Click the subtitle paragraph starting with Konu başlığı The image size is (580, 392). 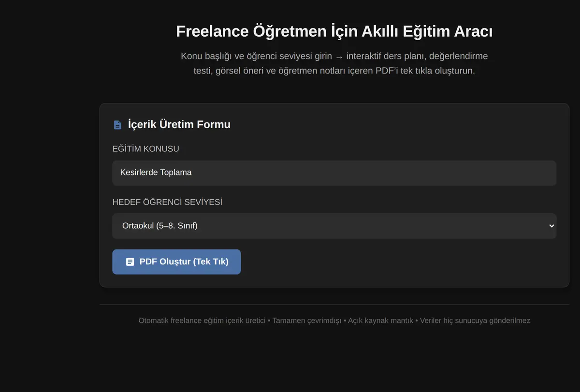tap(334, 63)
